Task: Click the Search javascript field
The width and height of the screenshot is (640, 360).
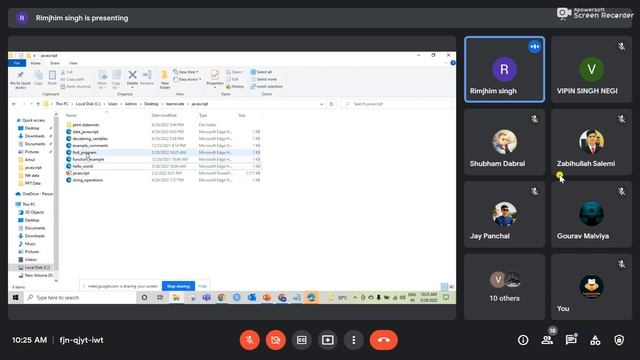Action: 396,104
